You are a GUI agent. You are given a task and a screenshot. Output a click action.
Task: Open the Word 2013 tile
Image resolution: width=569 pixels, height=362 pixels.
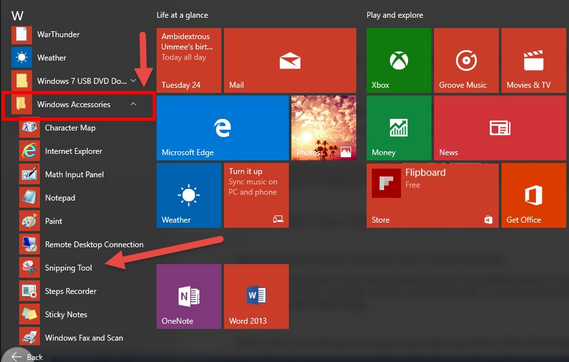pyautogui.click(x=256, y=296)
